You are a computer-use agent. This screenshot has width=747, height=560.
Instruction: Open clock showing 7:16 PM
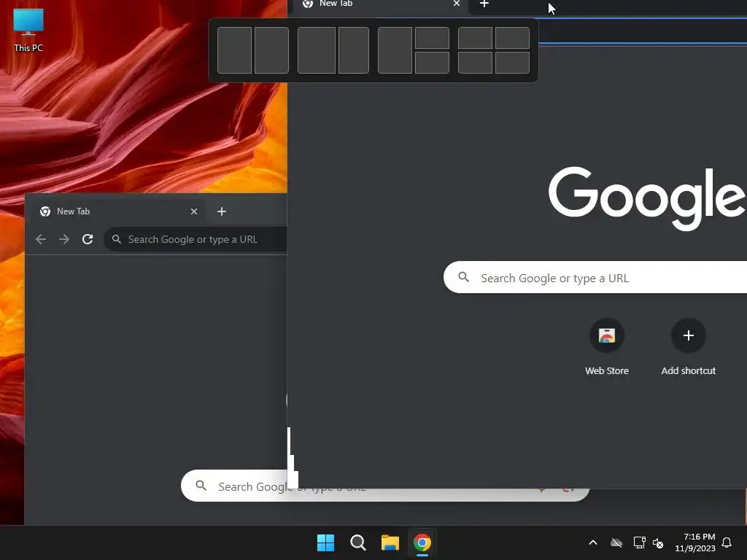[695, 542]
